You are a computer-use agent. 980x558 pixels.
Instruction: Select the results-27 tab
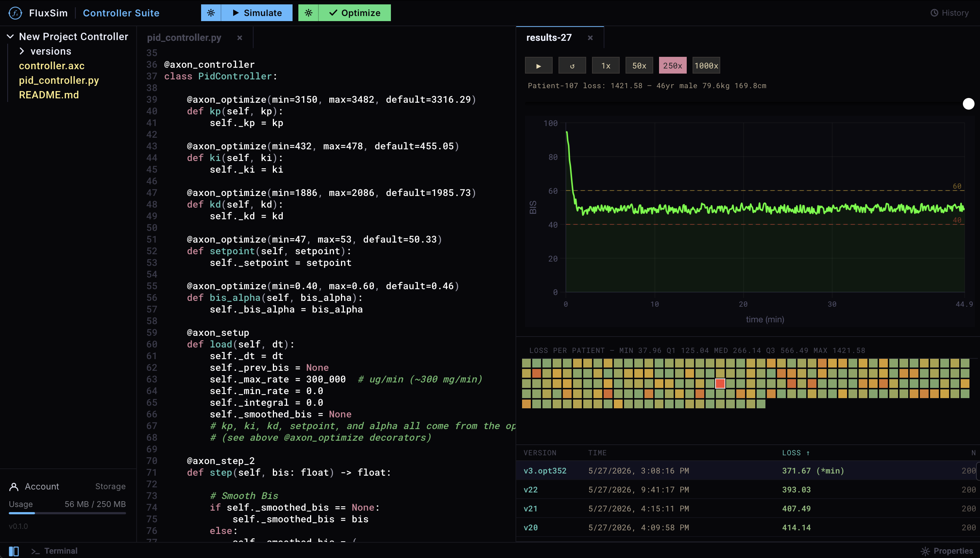tap(549, 38)
